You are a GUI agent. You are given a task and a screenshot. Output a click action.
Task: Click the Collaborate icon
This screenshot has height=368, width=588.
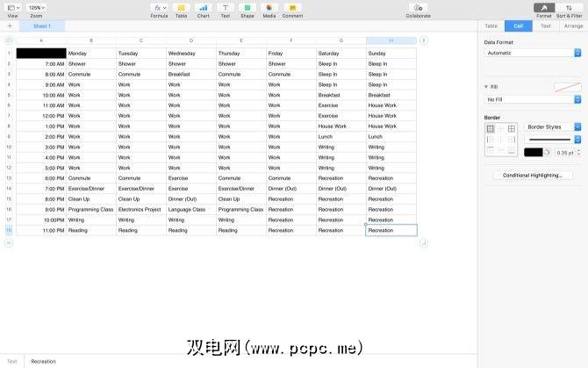[419, 8]
